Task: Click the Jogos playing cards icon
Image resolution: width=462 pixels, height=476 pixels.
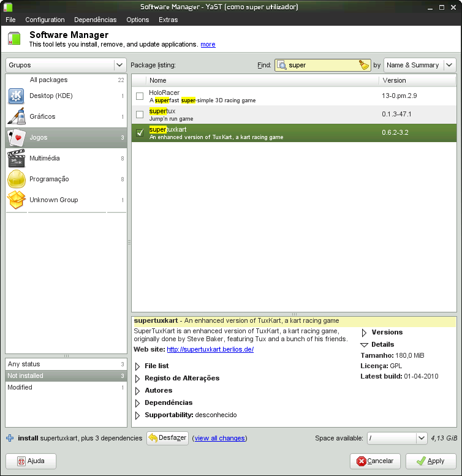Action: point(16,137)
